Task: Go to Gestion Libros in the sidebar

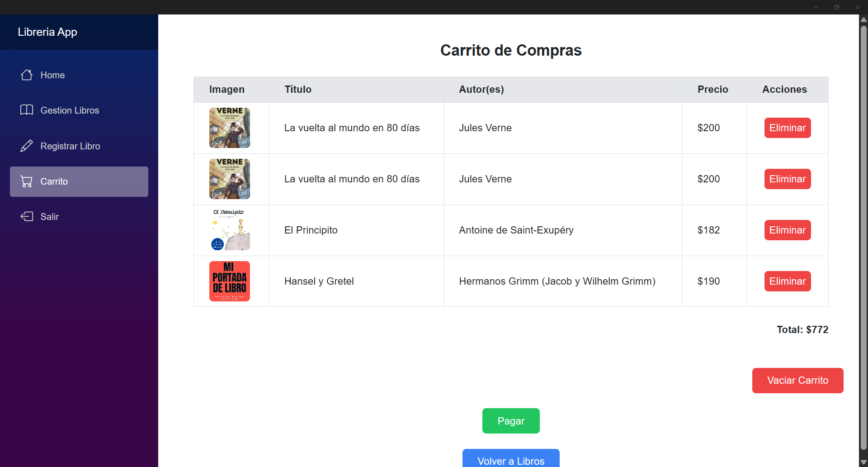Action: pyautogui.click(x=79, y=110)
